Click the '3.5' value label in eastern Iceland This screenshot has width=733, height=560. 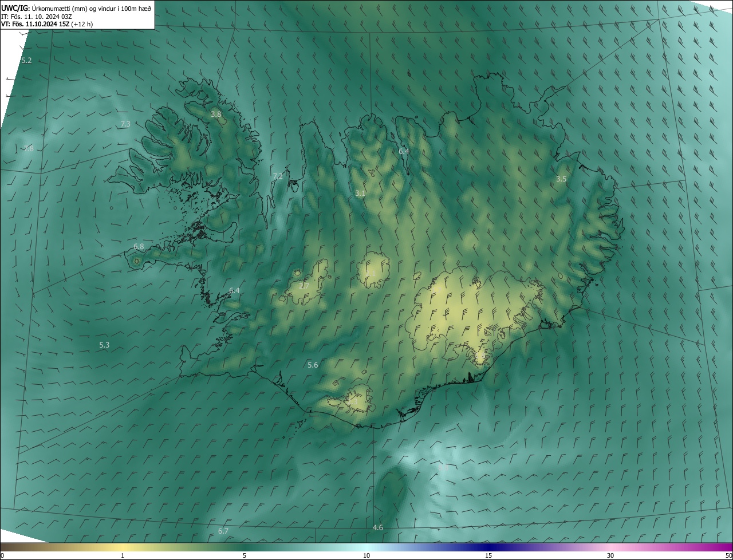561,179
